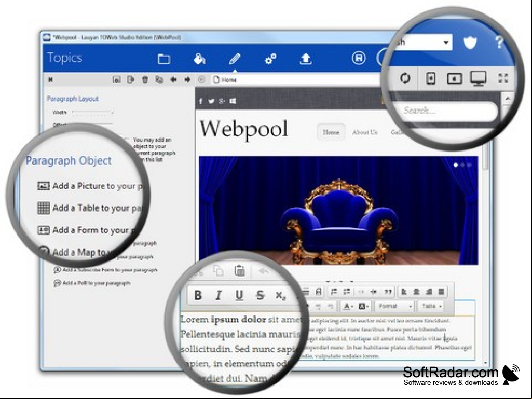Click the Paragraph Layout heading
This screenshot has height=399, width=532.
73,99
